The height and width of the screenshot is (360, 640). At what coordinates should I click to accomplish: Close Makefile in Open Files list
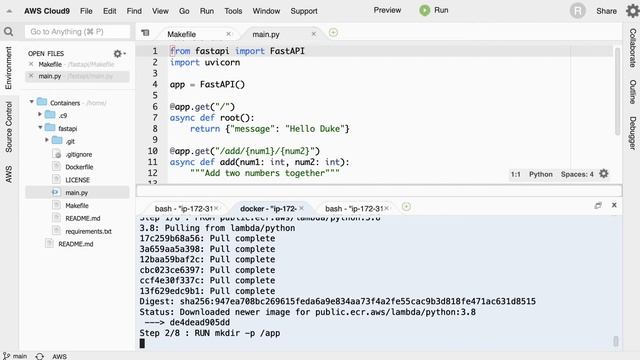click(x=31, y=64)
